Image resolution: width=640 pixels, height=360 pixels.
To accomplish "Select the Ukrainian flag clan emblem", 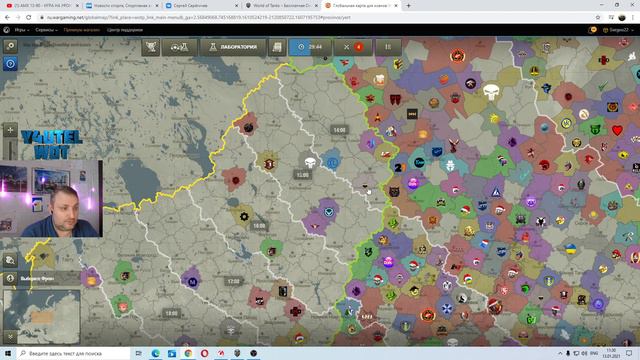I will 571,248.
